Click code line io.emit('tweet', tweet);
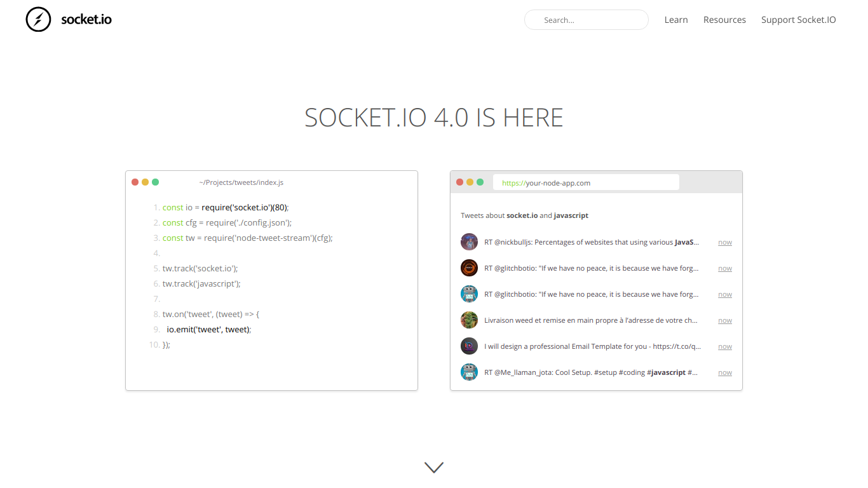The height and width of the screenshot is (488, 868). tap(209, 329)
